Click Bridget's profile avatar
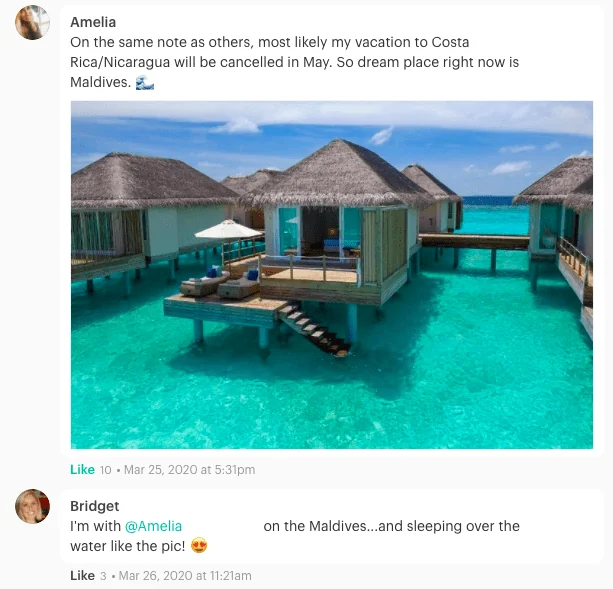 pyautogui.click(x=32, y=507)
